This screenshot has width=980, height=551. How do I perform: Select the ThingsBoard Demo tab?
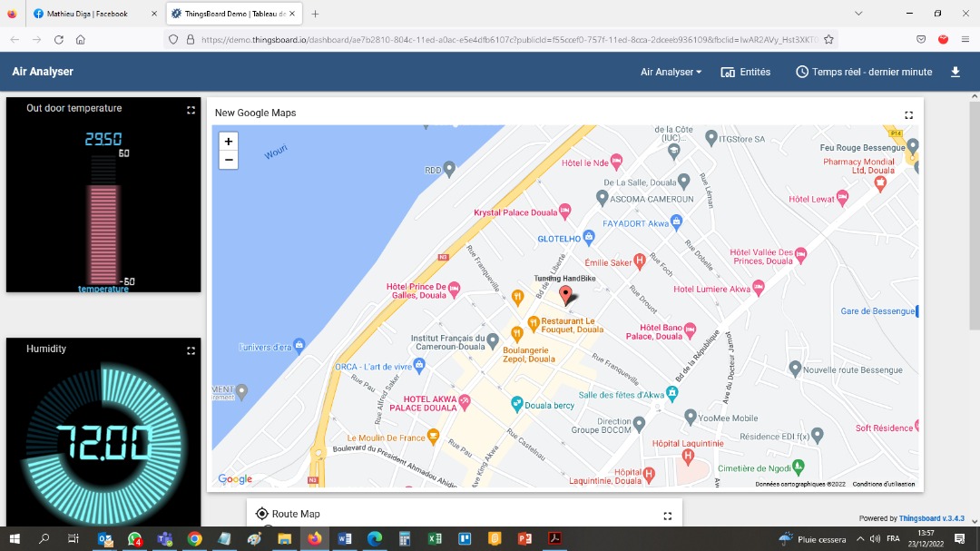tap(234, 14)
